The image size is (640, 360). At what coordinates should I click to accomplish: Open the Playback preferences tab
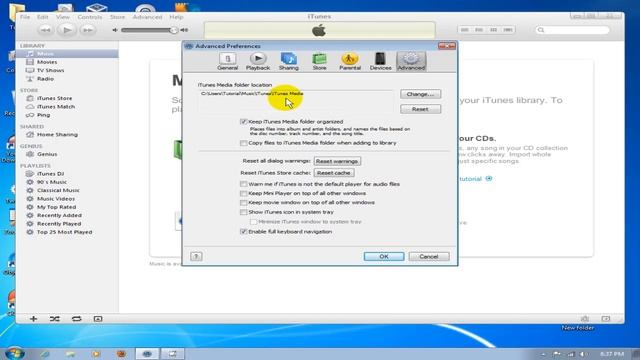(258, 62)
